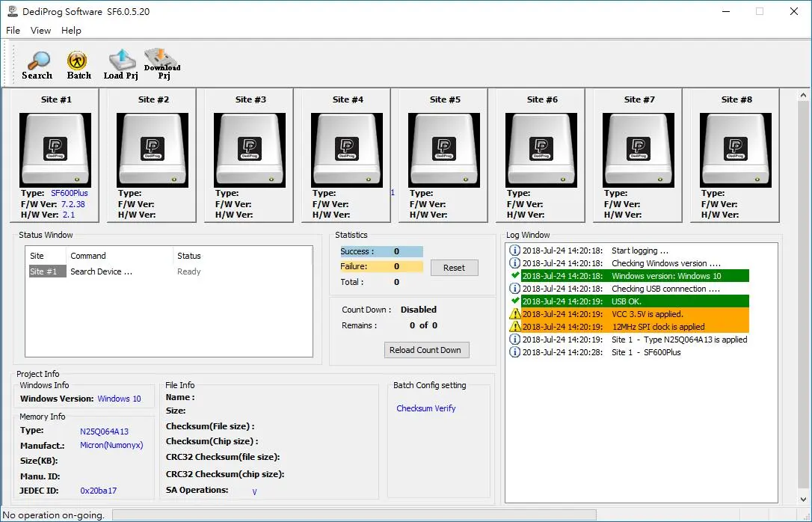Viewport: 812px width, 522px height.
Task: Select the Site #2 programmer image
Action: point(153,150)
